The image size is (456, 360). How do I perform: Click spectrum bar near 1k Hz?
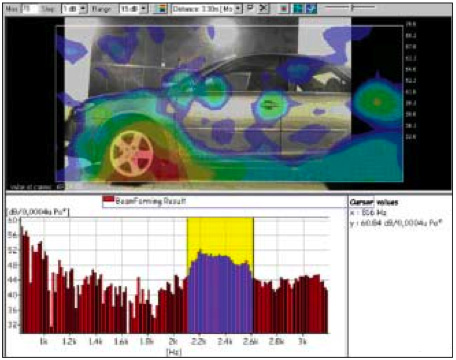[x=44, y=290]
